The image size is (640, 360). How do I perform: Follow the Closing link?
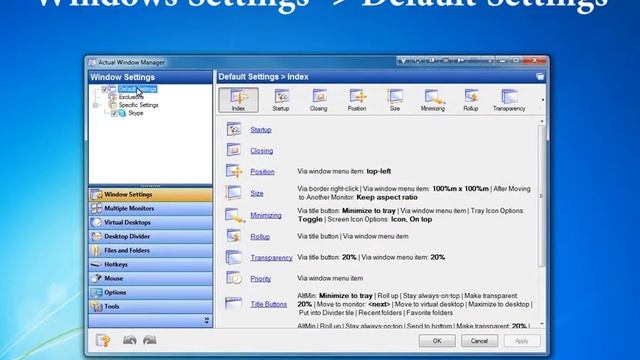pyautogui.click(x=262, y=151)
